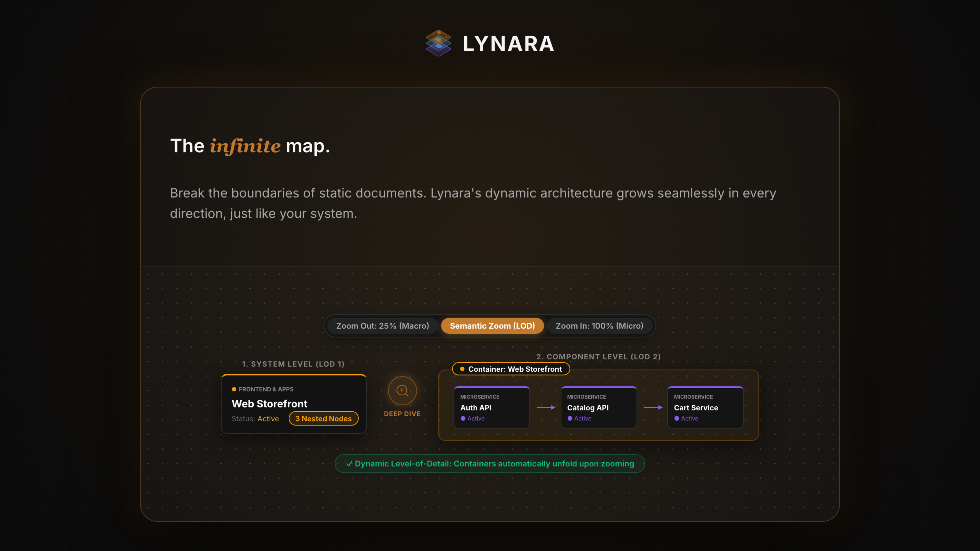
Task: Click the Container: Web Storefront label pill
Action: tap(511, 369)
